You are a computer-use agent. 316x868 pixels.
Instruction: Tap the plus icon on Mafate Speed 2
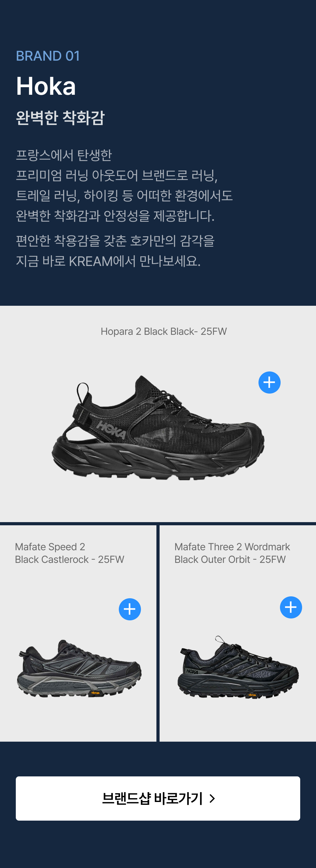pos(130,609)
